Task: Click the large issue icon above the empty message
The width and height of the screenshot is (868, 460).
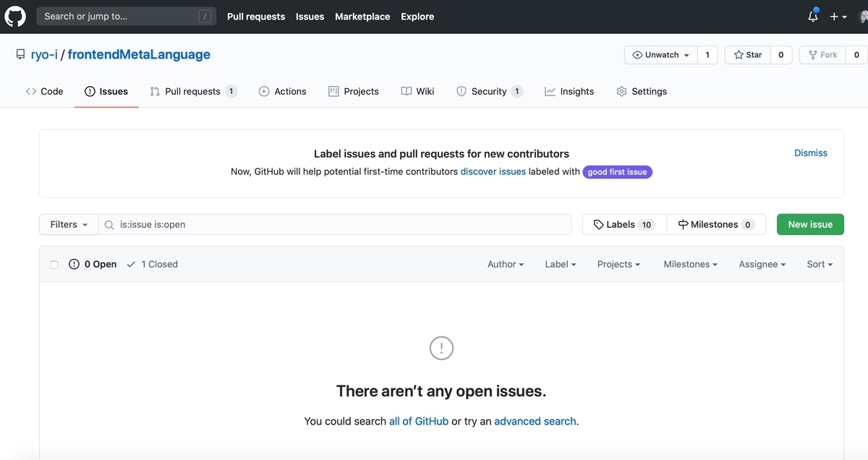Action: point(441,348)
